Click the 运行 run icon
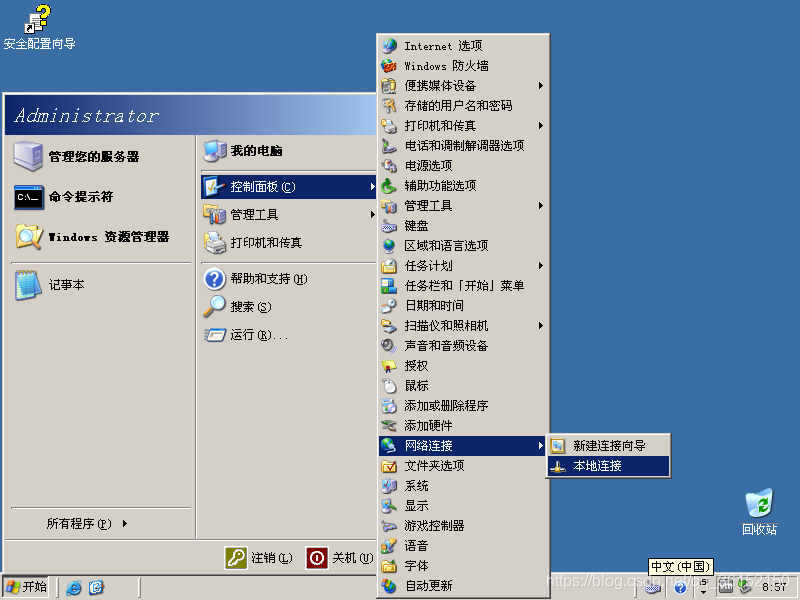Screen dimensions: 800x600 click(x=215, y=335)
